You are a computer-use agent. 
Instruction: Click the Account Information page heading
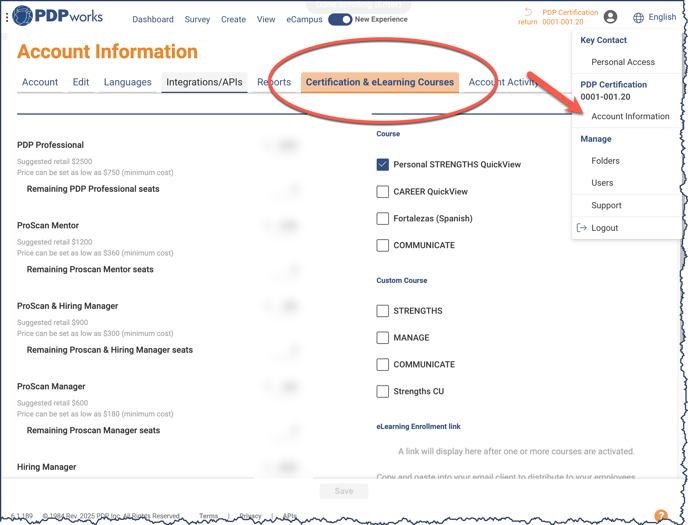108,51
